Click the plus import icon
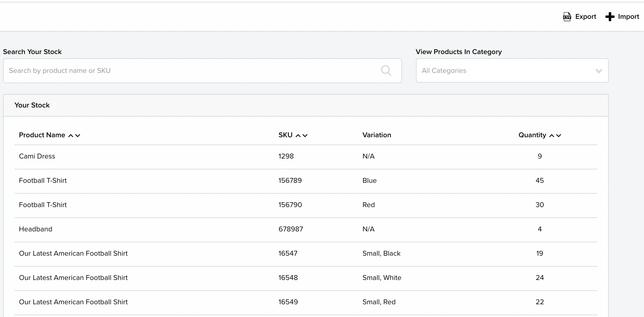The image size is (644, 317). pyautogui.click(x=610, y=17)
